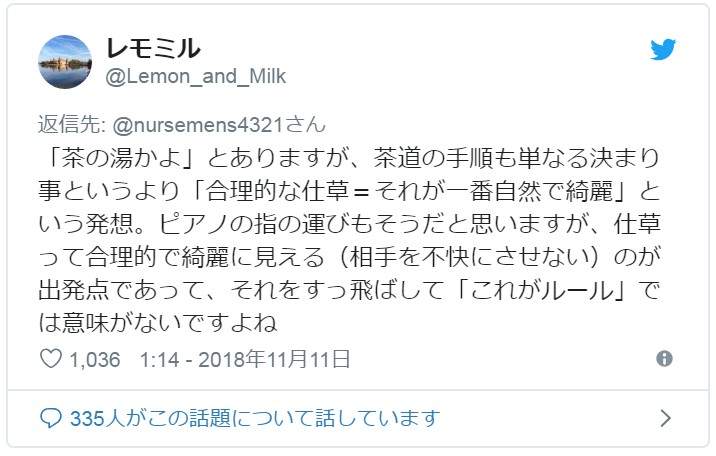Open the レモミル display name
This screenshot has height=456, width=716.
[153, 47]
